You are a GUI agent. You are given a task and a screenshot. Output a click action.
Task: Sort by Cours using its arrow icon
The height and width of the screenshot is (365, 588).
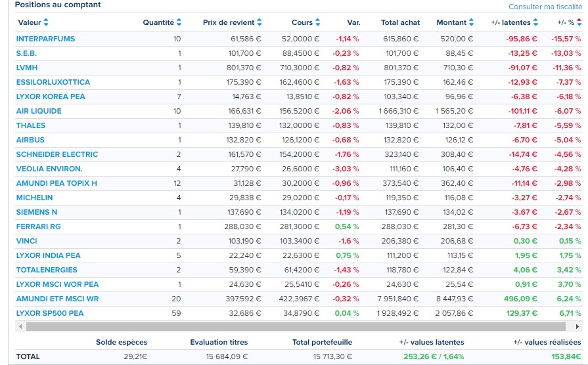click(317, 23)
